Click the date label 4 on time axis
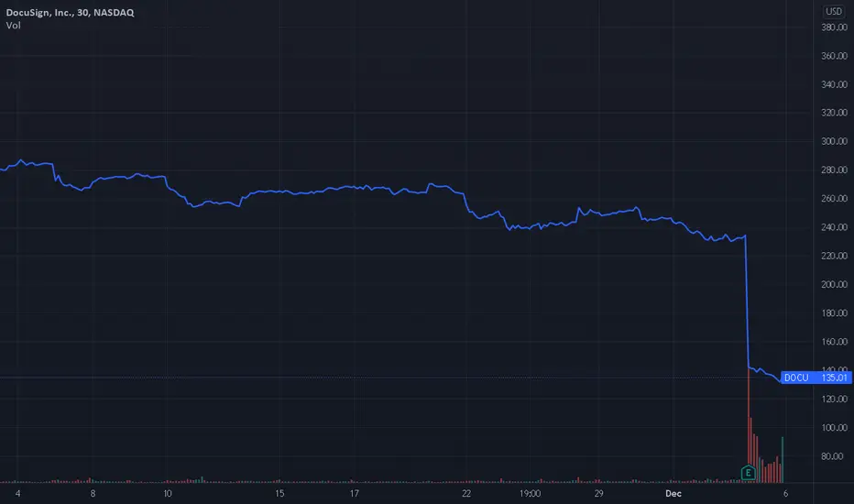 pyautogui.click(x=18, y=494)
